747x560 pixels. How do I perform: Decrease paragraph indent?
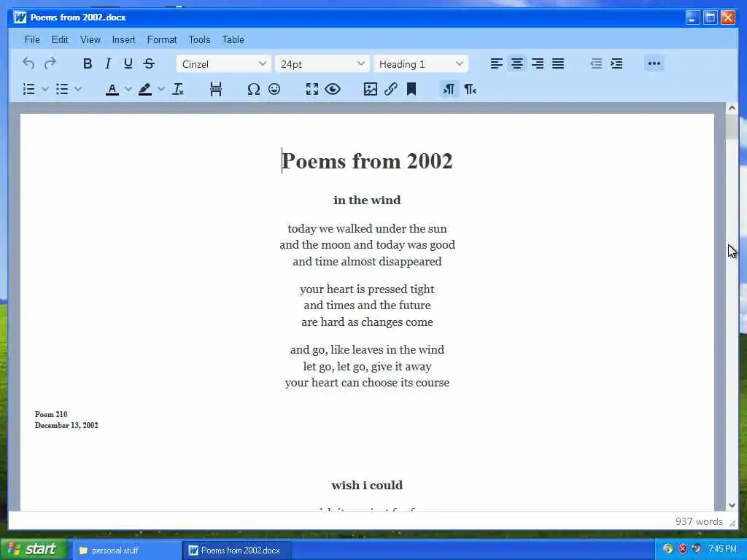(x=596, y=63)
